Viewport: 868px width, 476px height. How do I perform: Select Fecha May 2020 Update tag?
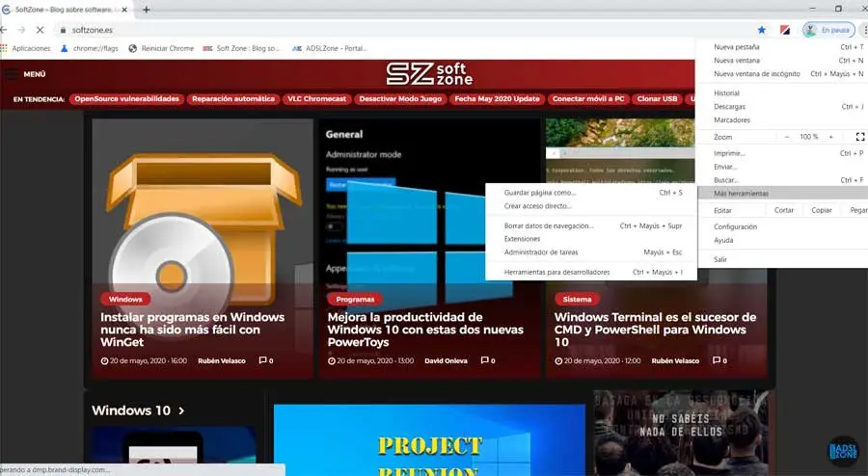[497, 99]
